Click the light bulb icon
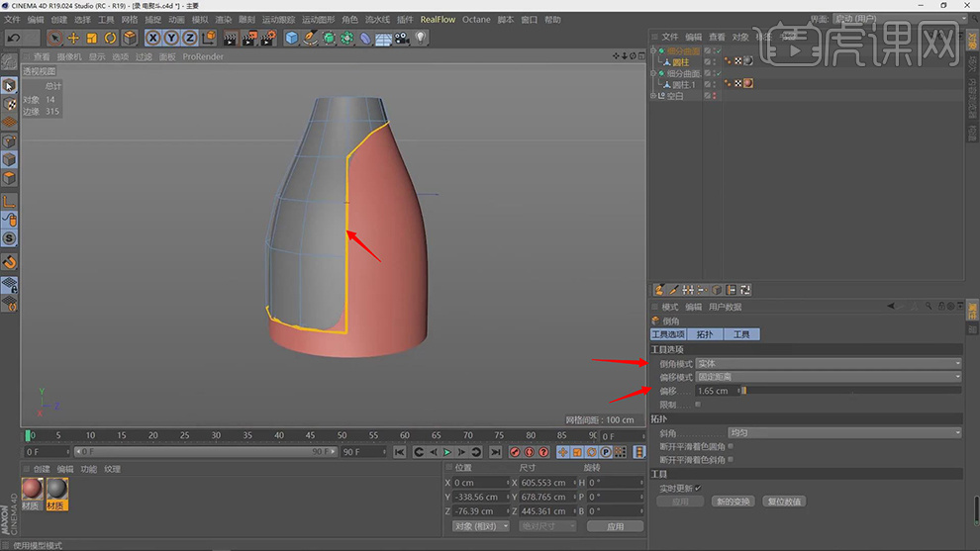Viewport: 980px width, 551px height. tap(421, 38)
